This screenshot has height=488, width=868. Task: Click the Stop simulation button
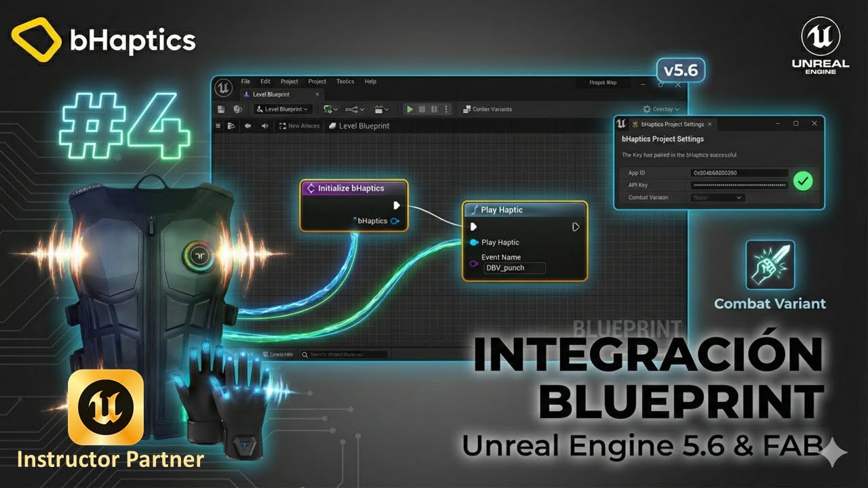pyautogui.click(x=422, y=109)
